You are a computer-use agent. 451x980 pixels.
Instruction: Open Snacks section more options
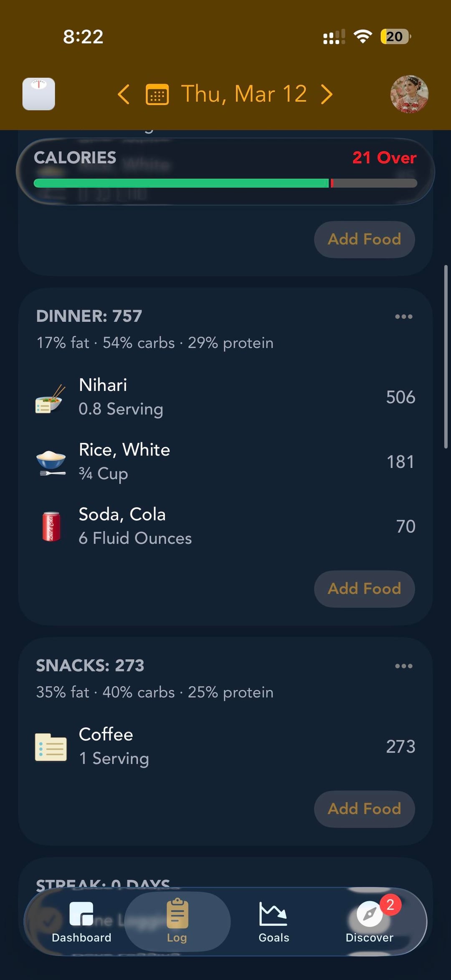403,666
